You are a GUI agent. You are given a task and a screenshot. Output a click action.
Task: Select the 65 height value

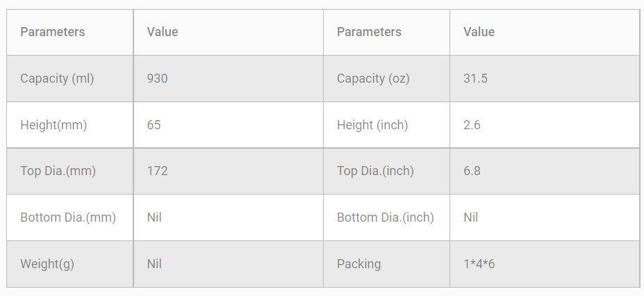pos(154,125)
